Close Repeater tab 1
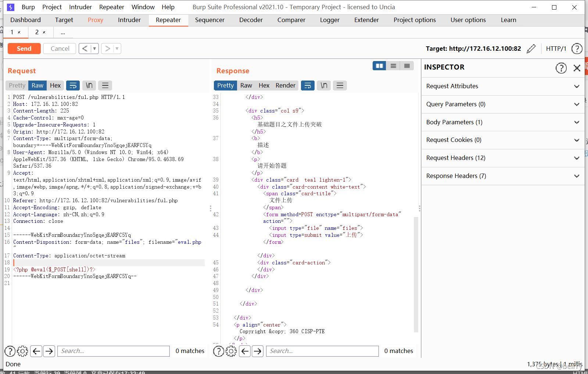 [19, 32]
